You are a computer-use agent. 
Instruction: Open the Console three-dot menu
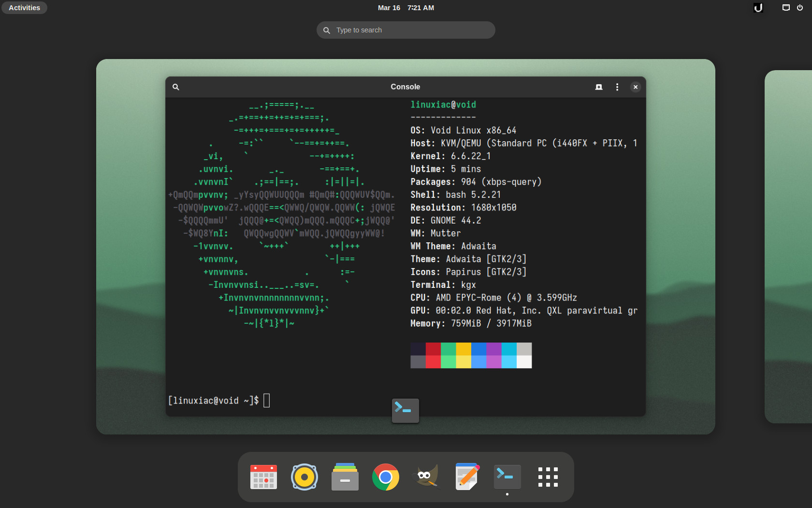point(617,87)
